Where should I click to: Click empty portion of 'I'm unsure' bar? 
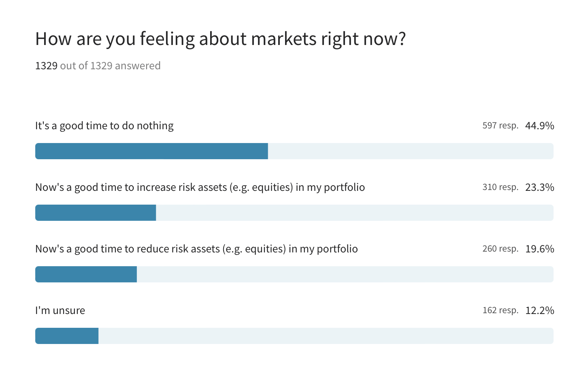(x=326, y=336)
